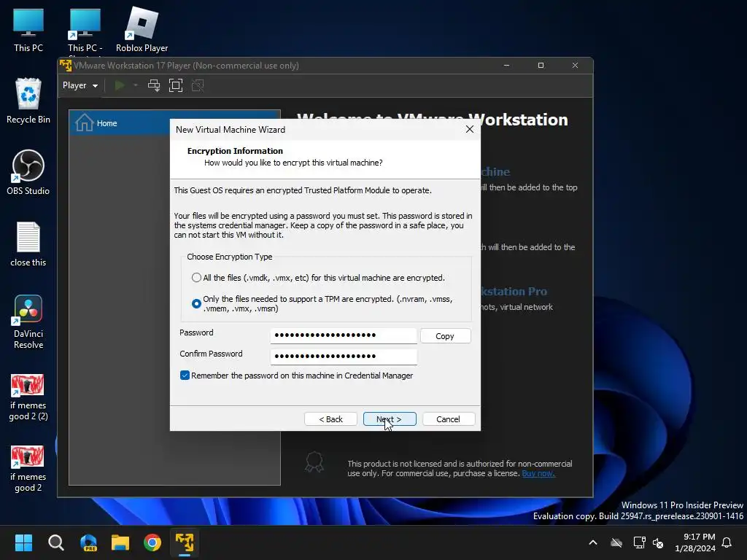The height and width of the screenshot is (560, 747).
Task: Close the VMware Workstation Player window
Action: [575, 66]
